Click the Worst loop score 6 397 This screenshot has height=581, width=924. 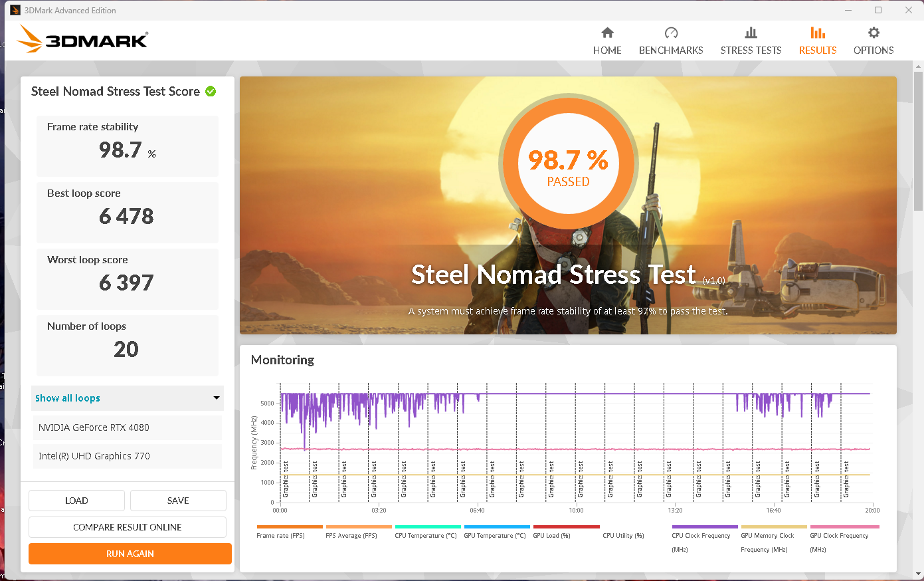click(x=126, y=283)
